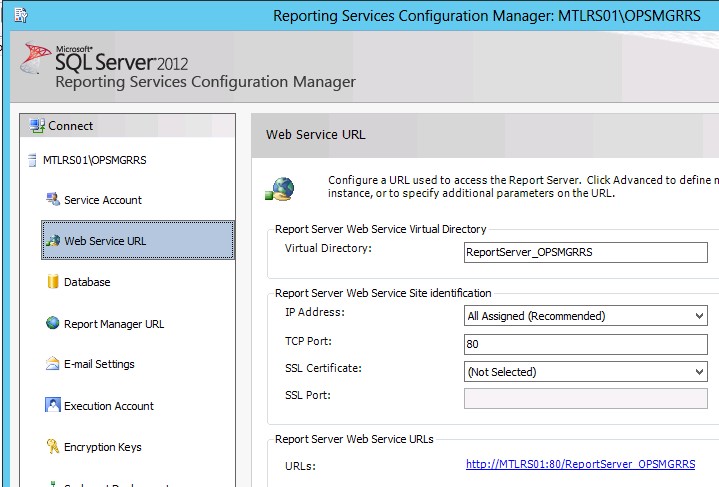
Task: Click the Virtual Directory label
Action: pos(328,248)
